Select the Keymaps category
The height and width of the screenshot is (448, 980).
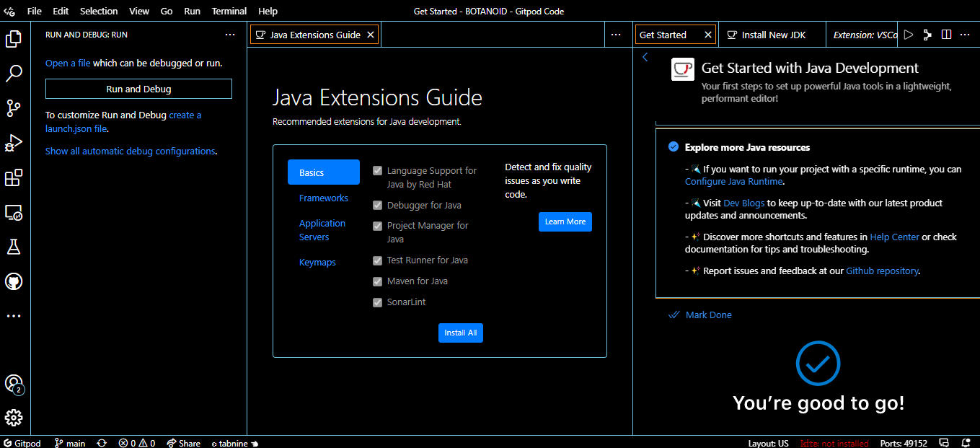(x=317, y=262)
